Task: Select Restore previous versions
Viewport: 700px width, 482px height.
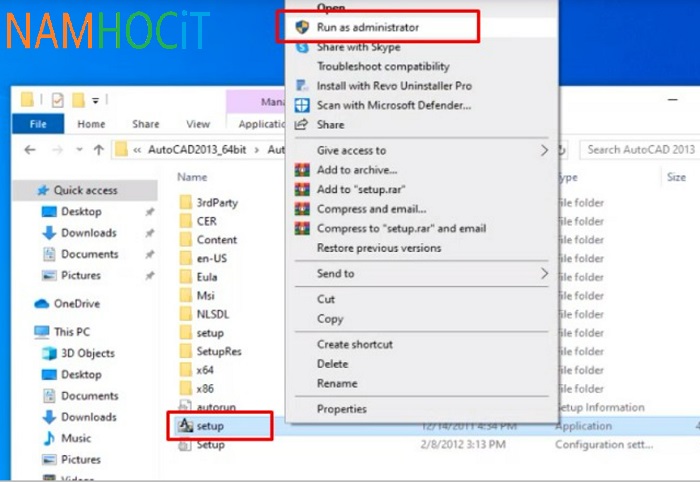Action: [x=421, y=248]
